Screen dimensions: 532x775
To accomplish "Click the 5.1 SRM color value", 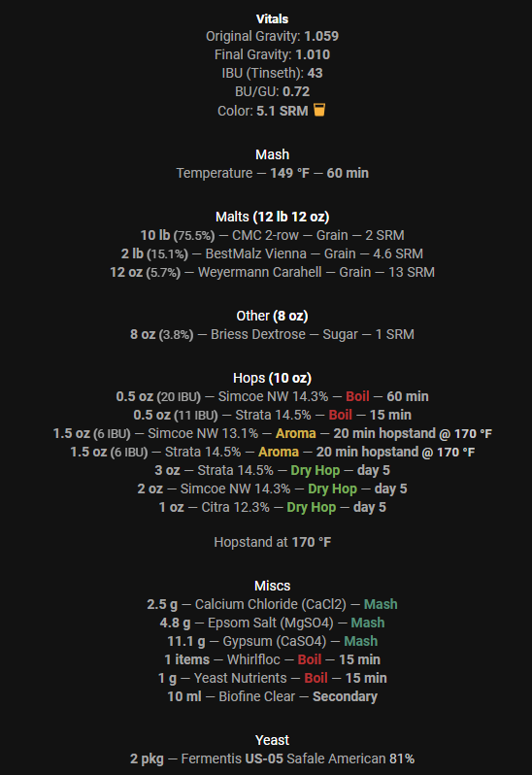I will pyautogui.click(x=283, y=111).
